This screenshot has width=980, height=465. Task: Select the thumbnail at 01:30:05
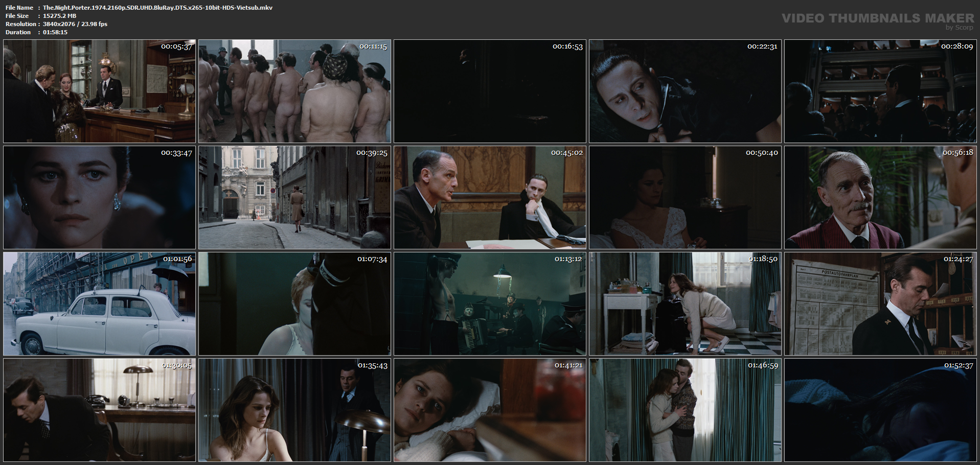tap(99, 410)
